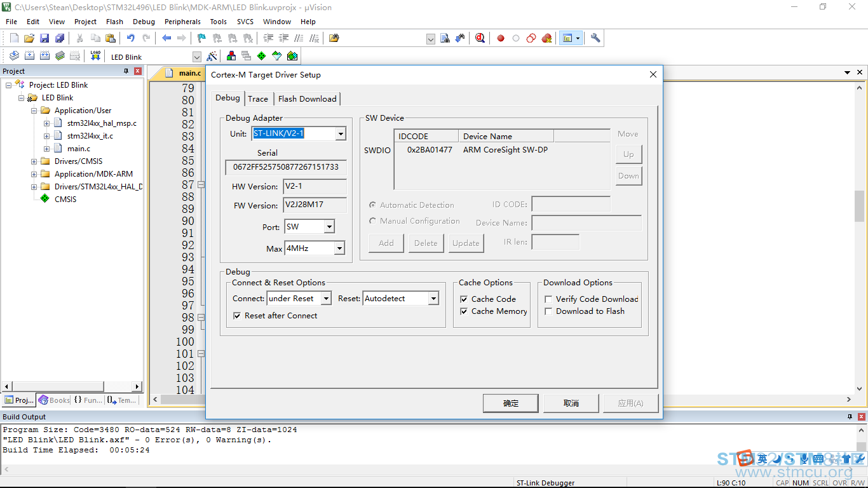Click the serial number field
Screen dimensions: 868x488
pyautogui.click(x=286, y=167)
